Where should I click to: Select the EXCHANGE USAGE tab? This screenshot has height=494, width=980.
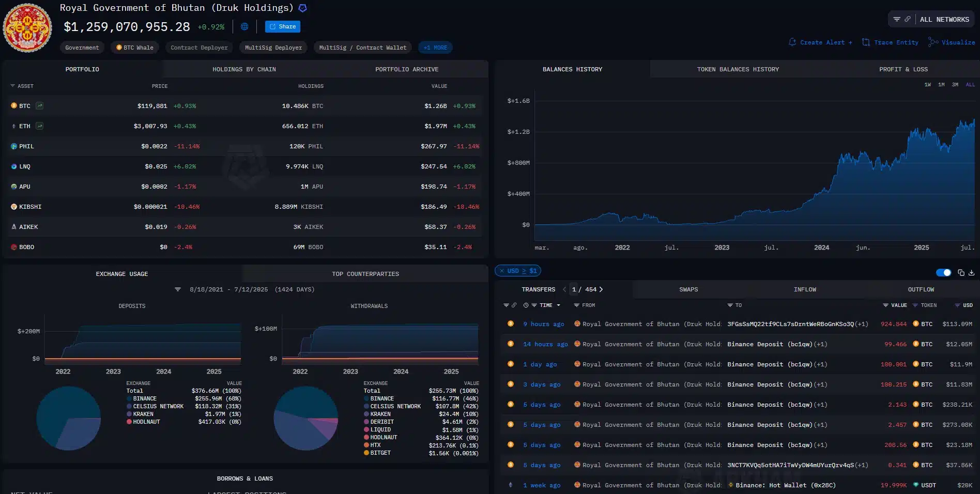(x=122, y=274)
